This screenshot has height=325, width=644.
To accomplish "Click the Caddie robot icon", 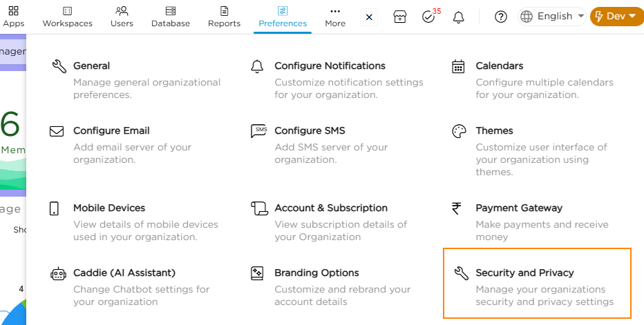I will [59, 273].
